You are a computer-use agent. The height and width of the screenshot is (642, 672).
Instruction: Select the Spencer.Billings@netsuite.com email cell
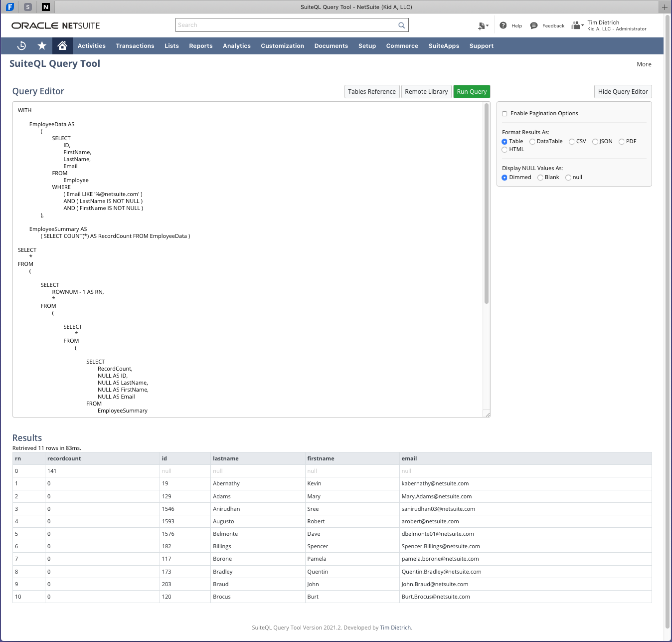pos(525,546)
